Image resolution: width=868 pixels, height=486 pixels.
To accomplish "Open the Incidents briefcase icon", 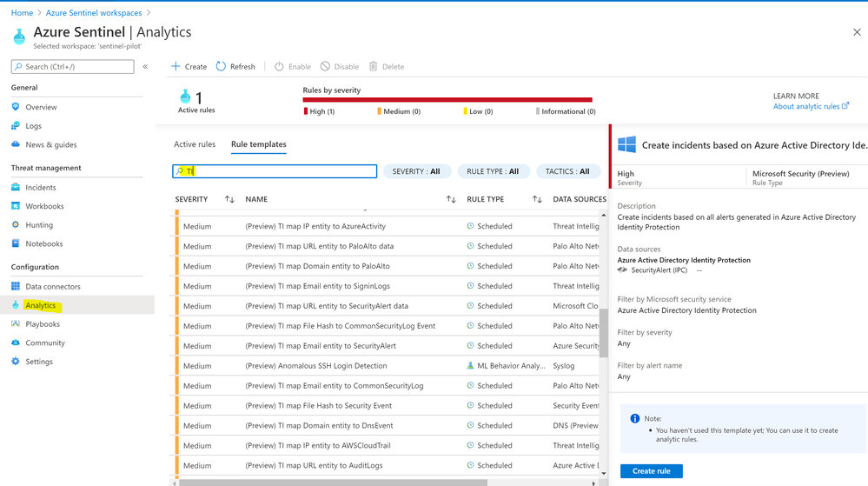I will (16, 187).
